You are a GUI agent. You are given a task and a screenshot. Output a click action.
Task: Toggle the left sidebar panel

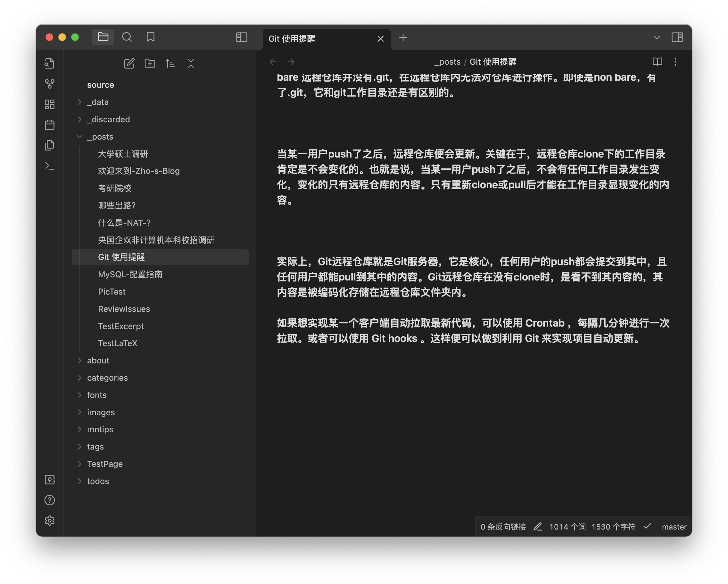241,37
